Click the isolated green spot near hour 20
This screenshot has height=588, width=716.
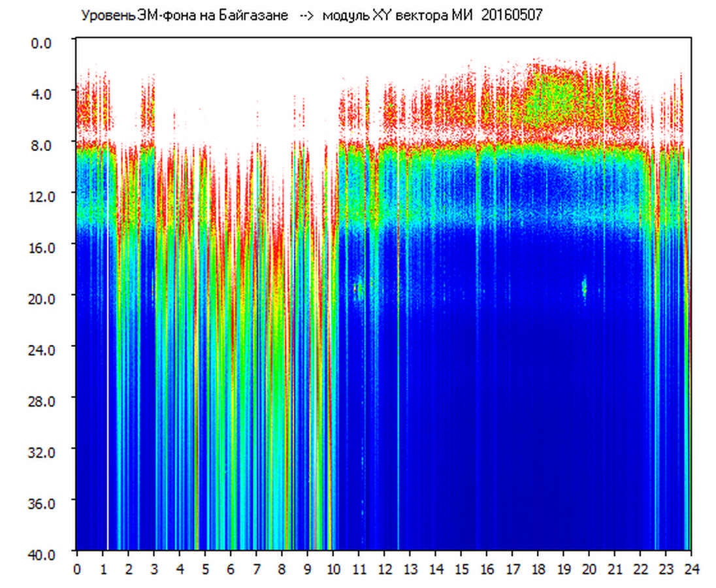[x=584, y=286]
